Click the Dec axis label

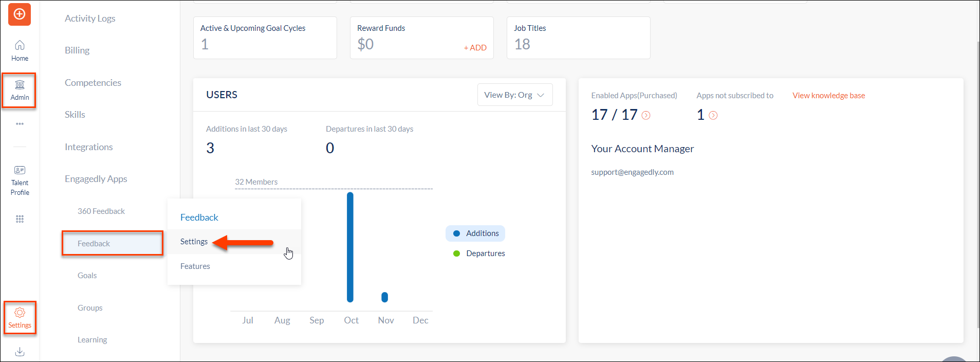point(420,320)
